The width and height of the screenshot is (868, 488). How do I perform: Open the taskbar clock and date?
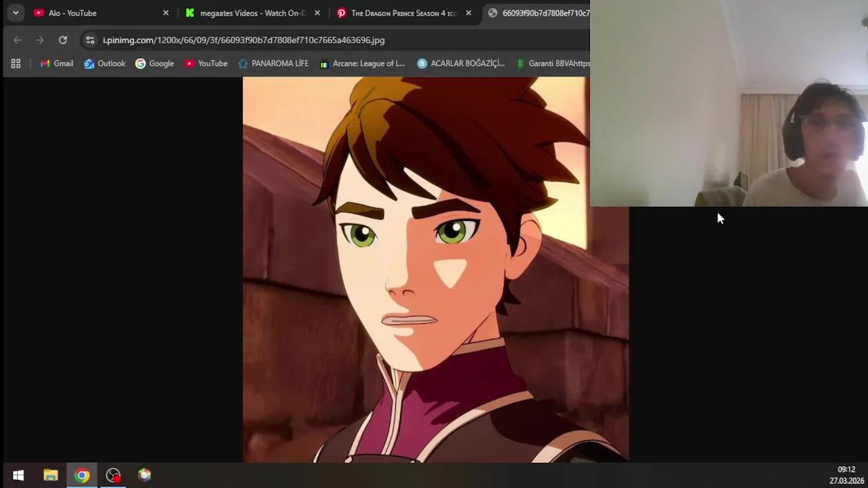point(846,475)
